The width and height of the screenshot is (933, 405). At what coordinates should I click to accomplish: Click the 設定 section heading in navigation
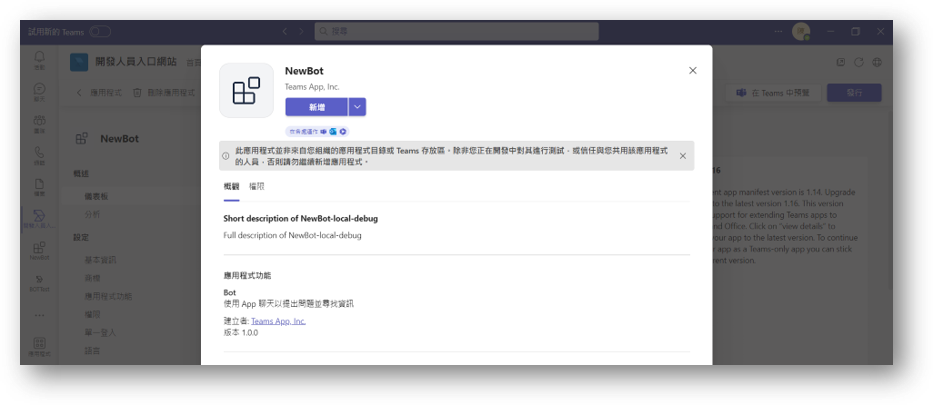click(x=81, y=237)
